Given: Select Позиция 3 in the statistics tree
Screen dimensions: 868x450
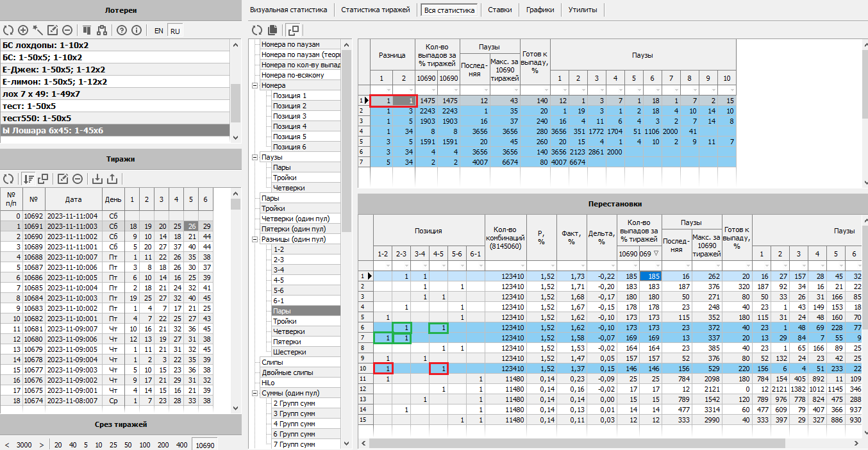Looking at the screenshot, I should (x=290, y=116).
